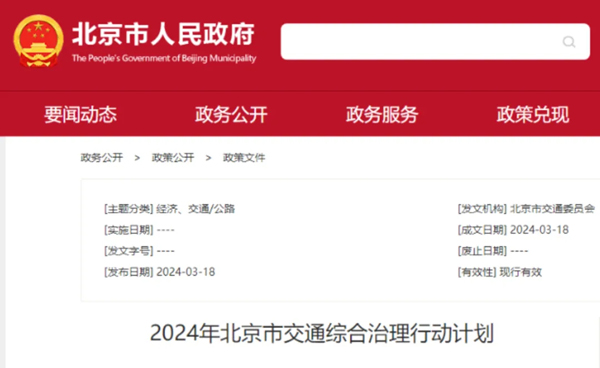Click the 成文日期 2024-03-18 field
The width and height of the screenshot is (600, 368).
tap(513, 230)
